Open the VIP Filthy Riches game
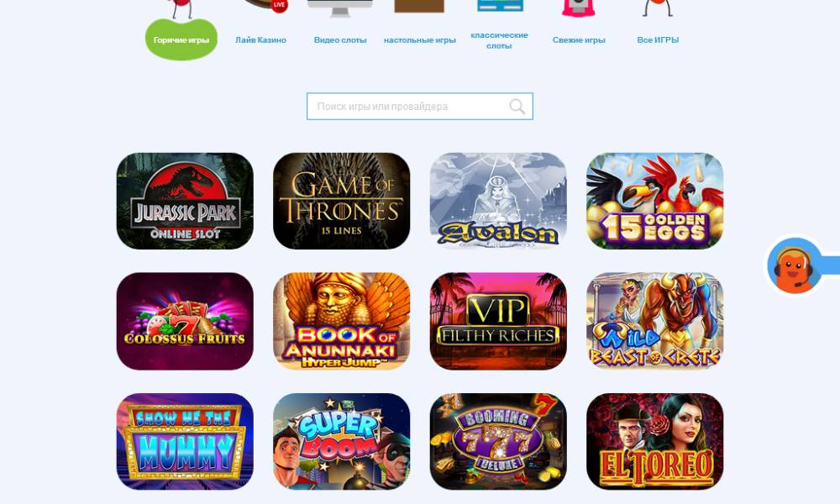840x504 pixels. (x=498, y=322)
